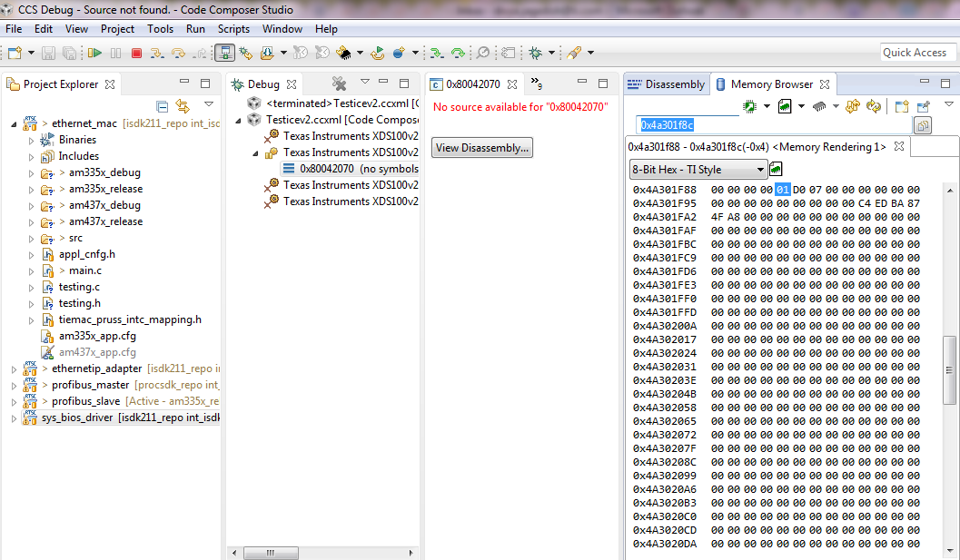The image size is (960, 560).
Task: Click the Save All toolbar icon
Action: click(69, 54)
